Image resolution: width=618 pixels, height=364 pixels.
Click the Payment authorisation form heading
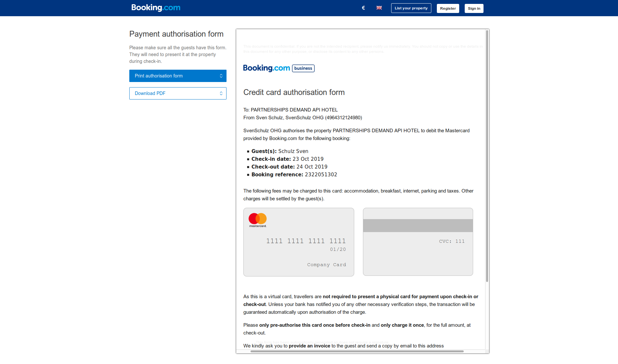[176, 34]
